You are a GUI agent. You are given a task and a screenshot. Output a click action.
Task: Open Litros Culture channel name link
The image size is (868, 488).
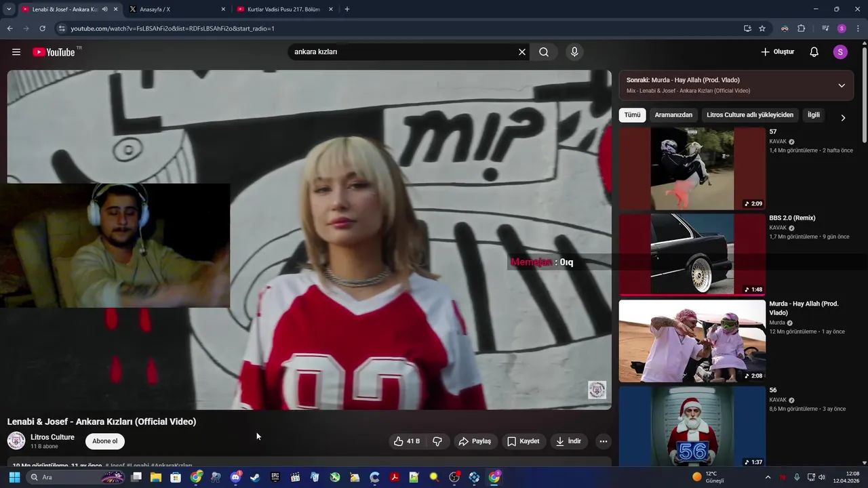(52, 437)
